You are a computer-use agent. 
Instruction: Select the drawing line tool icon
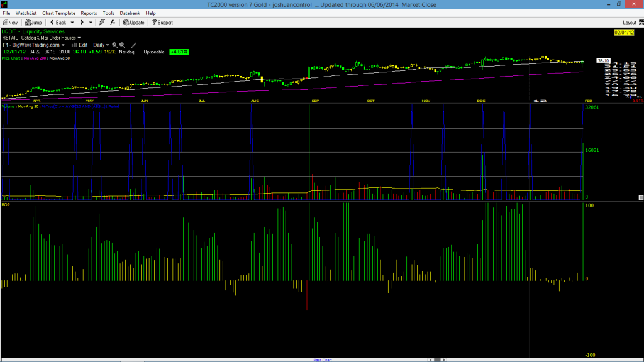point(133,45)
